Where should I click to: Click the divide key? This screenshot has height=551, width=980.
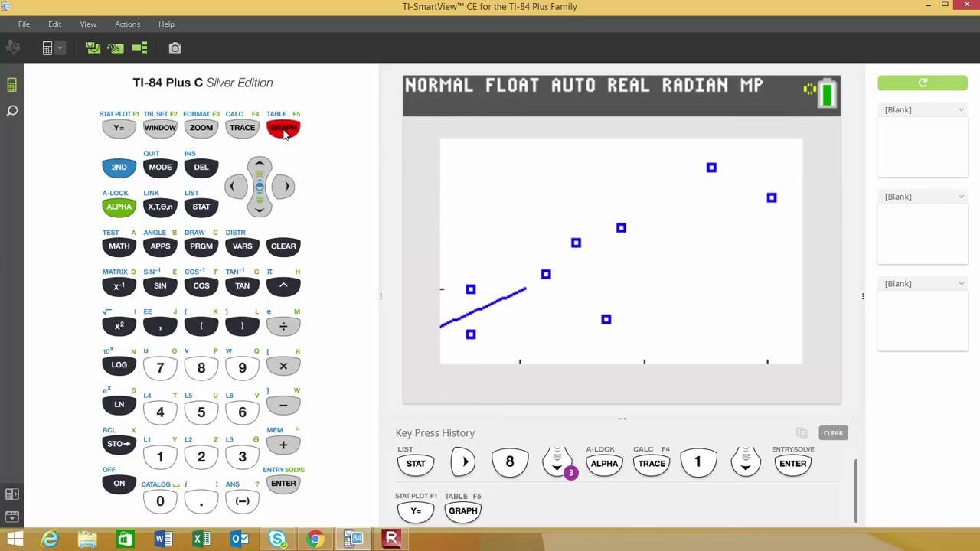[283, 326]
